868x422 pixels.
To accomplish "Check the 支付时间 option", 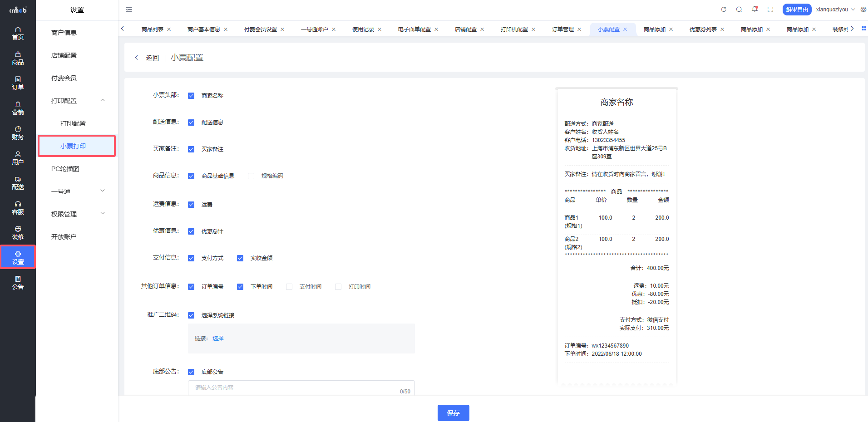I will (x=289, y=287).
